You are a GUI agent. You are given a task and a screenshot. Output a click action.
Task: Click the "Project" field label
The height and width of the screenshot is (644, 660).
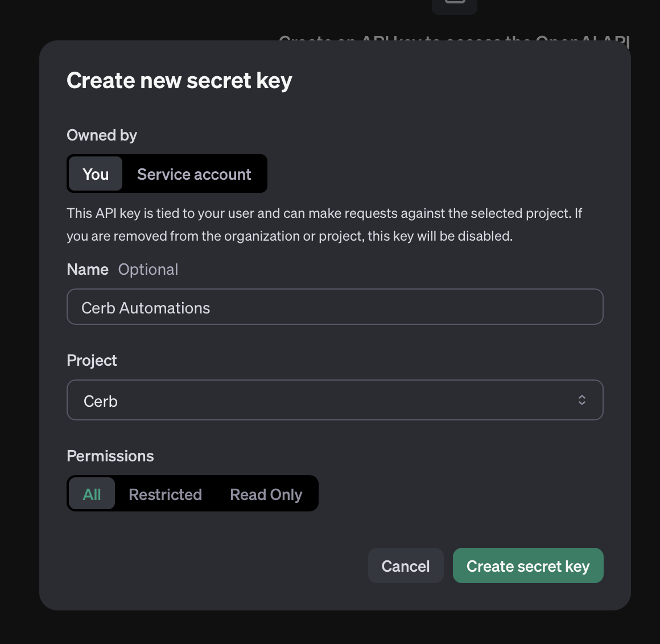[x=92, y=361]
